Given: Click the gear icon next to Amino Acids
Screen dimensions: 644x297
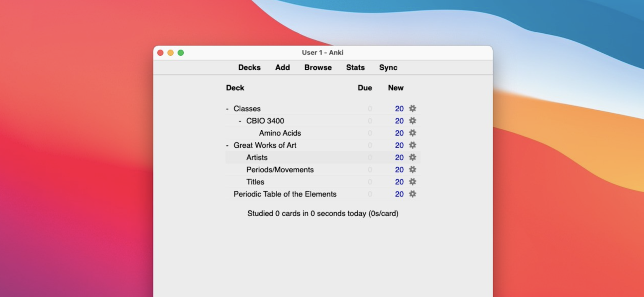Looking at the screenshot, I should pos(412,133).
